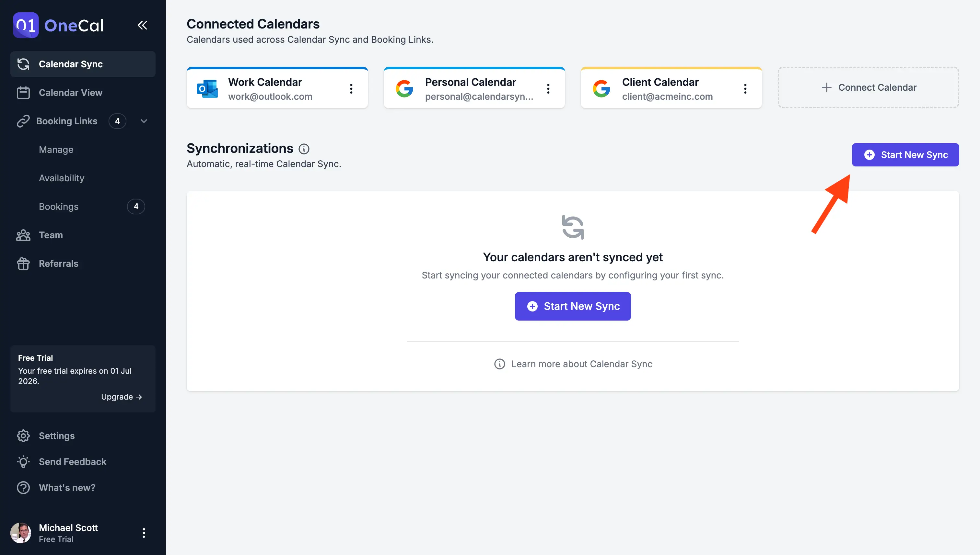Collapse the Booking Links section
Image resolution: width=980 pixels, height=555 pixels.
click(x=144, y=121)
